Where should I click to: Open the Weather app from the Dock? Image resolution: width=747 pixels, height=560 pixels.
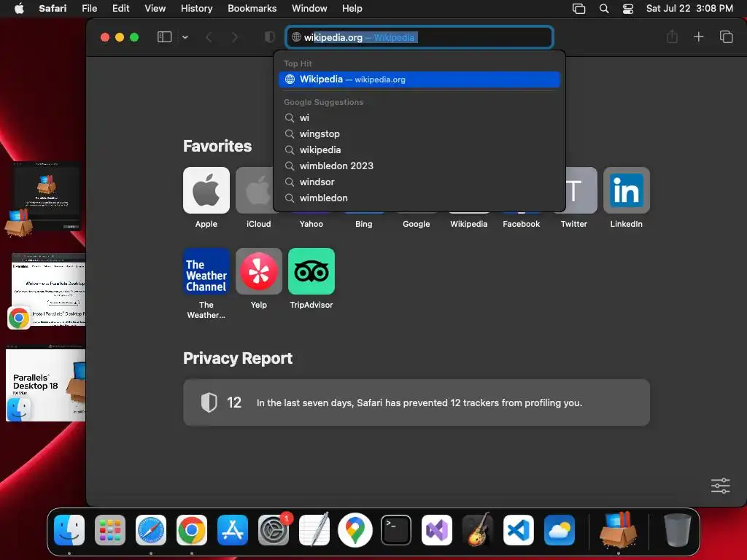pos(560,530)
